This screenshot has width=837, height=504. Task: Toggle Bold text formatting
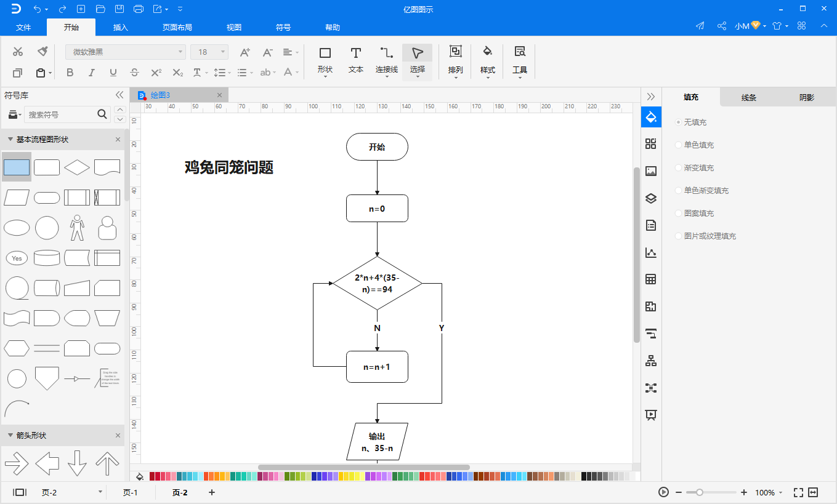point(70,73)
